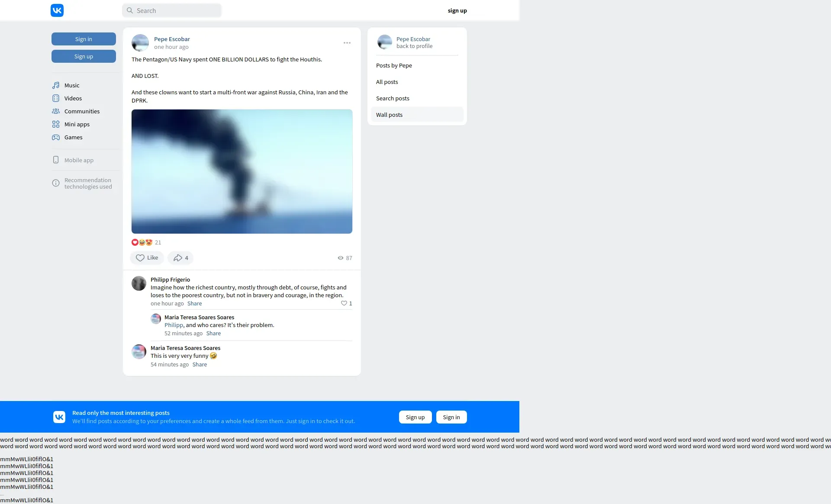Image resolution: width=831 pixels, height=504 pixels.
Task: Click Sign up in the bottom banner
Action: (415, 417)
